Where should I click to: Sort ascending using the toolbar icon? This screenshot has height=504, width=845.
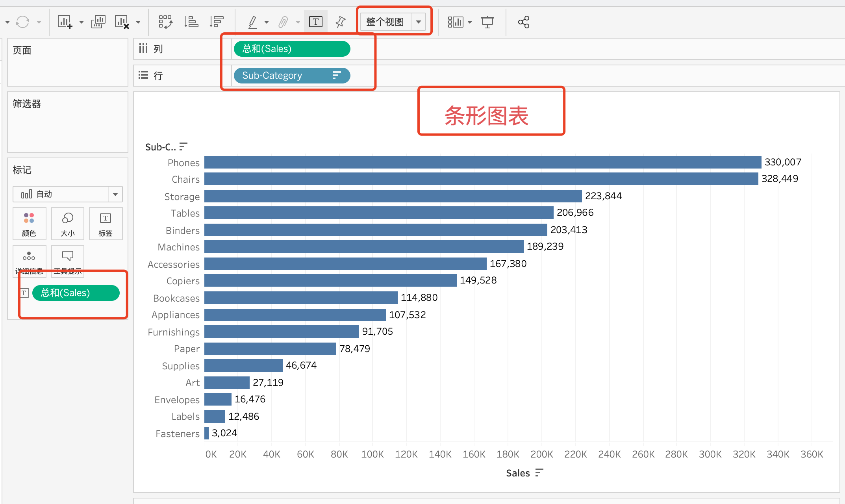click(191, 22)
